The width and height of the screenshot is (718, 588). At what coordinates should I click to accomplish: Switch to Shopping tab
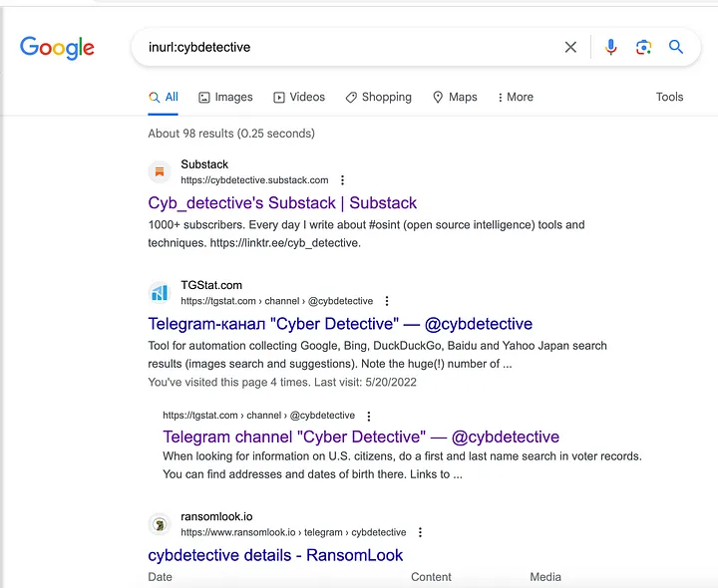(x=379, y=97)
